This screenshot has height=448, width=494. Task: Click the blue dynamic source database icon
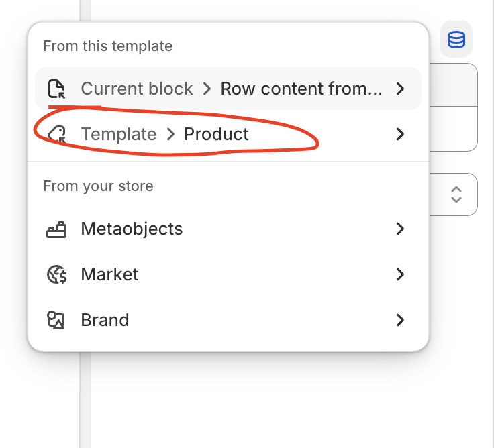tap(456, 40)
